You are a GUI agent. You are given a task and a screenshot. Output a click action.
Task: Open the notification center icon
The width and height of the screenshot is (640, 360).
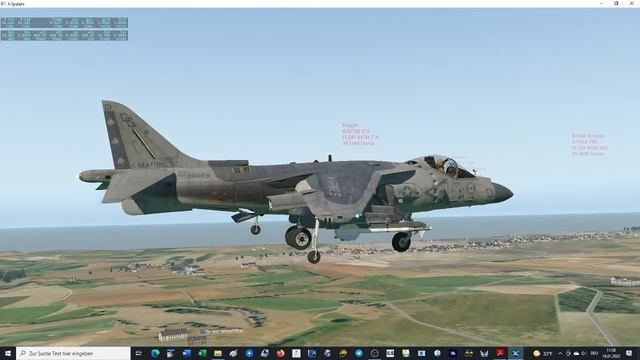629,353
